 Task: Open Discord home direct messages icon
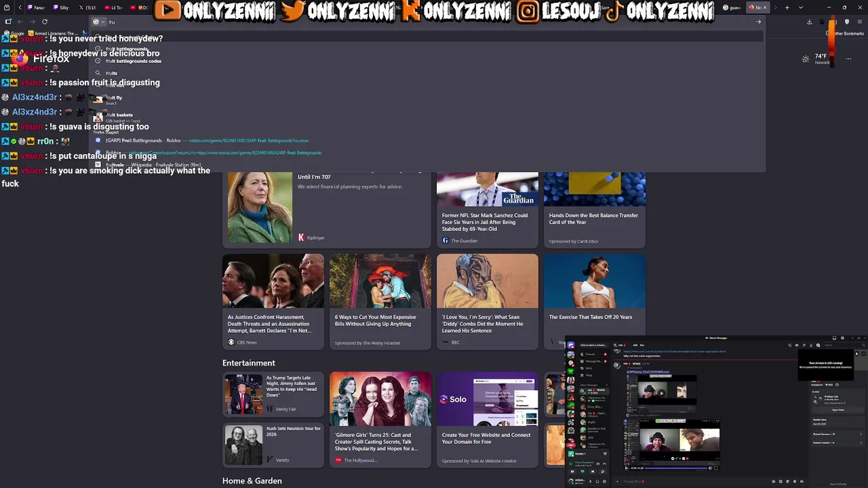click(x=571, y=345)
